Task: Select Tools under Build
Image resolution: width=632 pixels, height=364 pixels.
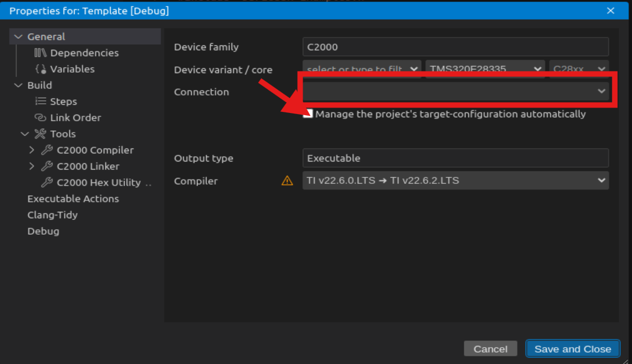Action: [63, 134]
